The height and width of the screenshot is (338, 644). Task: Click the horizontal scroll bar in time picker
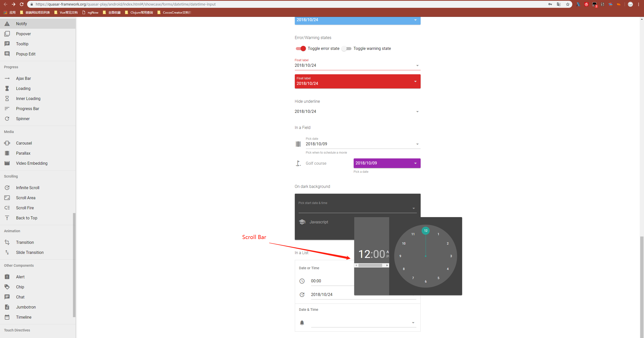(370, 265)
